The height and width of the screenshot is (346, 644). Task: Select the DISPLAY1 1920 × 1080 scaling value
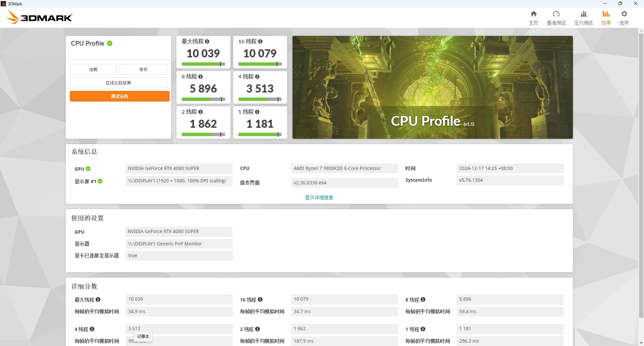click(179, 181)
